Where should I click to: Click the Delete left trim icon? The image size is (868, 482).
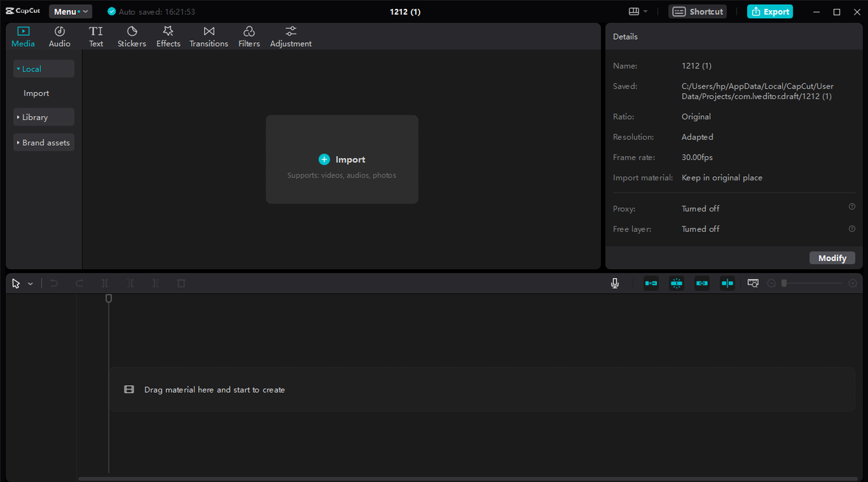coord(130,283)
